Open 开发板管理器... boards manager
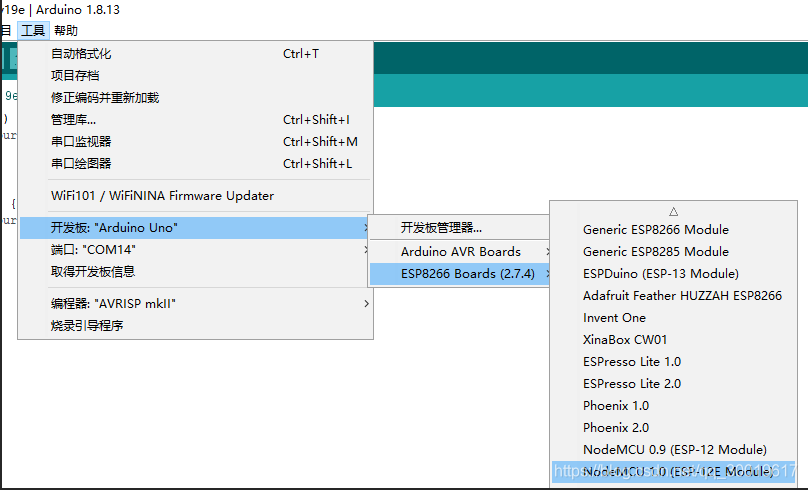 [459, 228]
